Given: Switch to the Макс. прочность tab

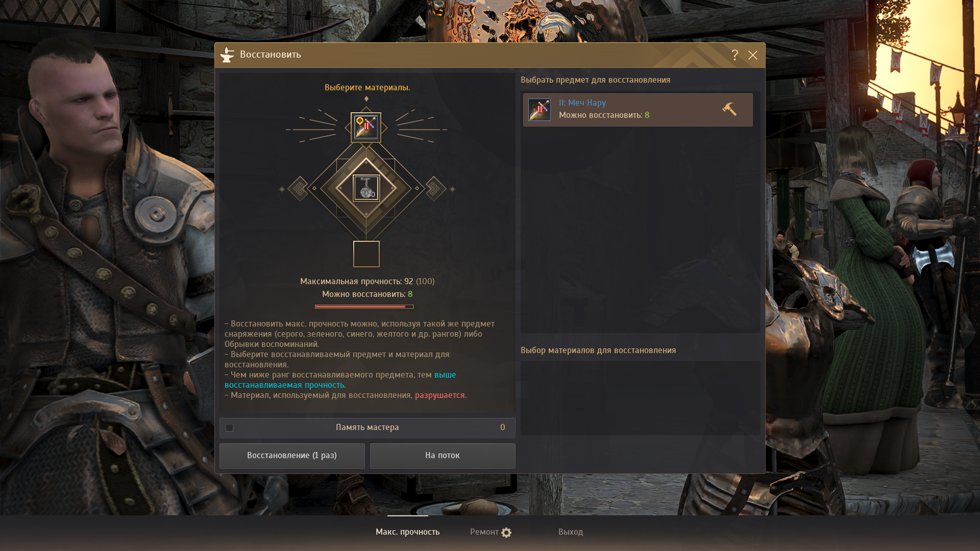Looking at the screenshot, I should click(x=407, y=532).
